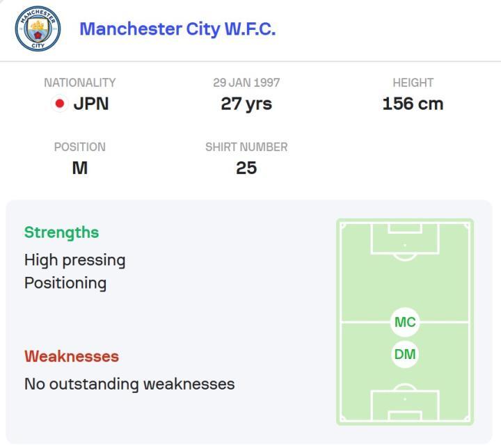
Task: Select the Positioning strength
Action: 65,283
